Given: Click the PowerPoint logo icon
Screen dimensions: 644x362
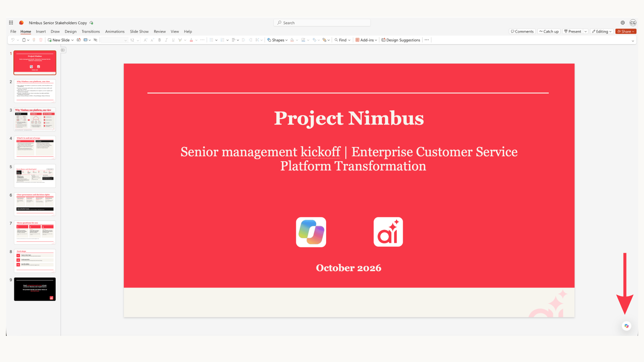Looking at the screenshot, I should pyautogui.click(x=21, y=23).
